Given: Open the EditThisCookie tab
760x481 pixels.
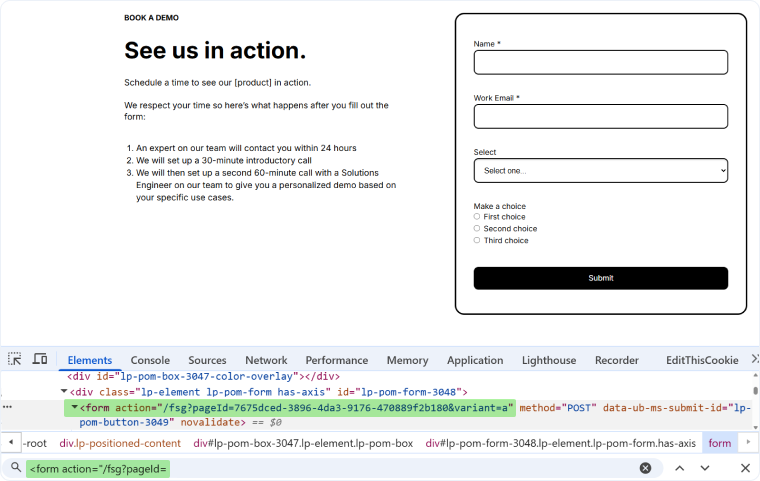Looking at the screenshot, I should coord(702,361).
